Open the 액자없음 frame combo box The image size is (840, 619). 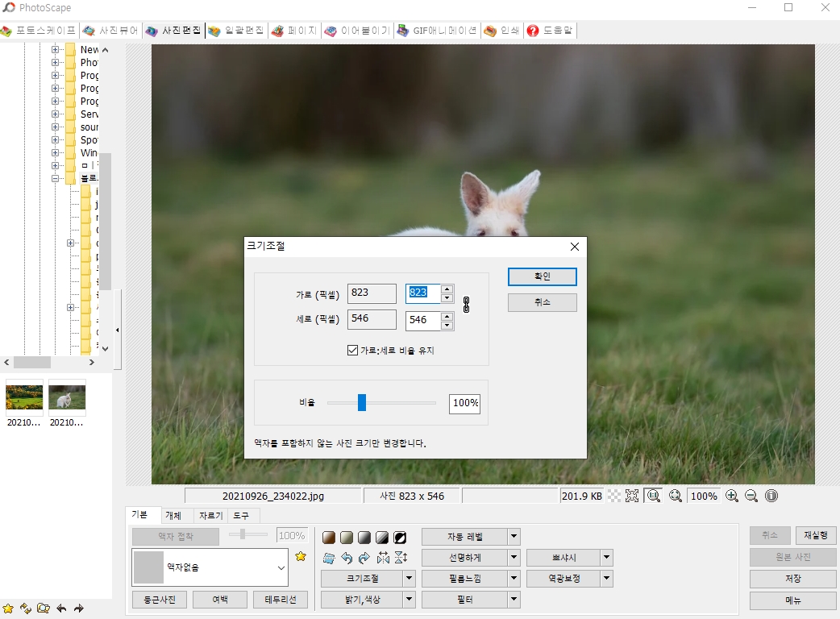[x=210, y=567]
